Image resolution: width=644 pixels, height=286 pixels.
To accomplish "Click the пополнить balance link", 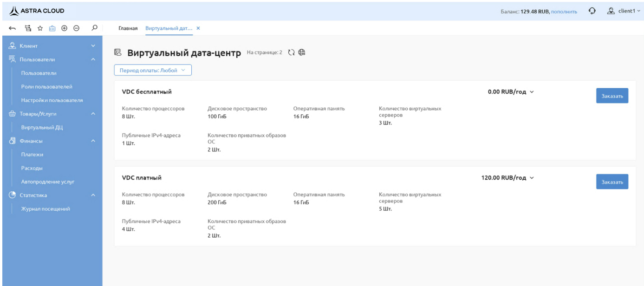I will (564, 12).
